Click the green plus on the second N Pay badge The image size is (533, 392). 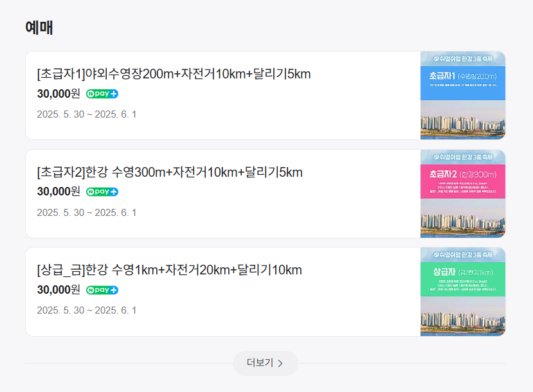114,191
